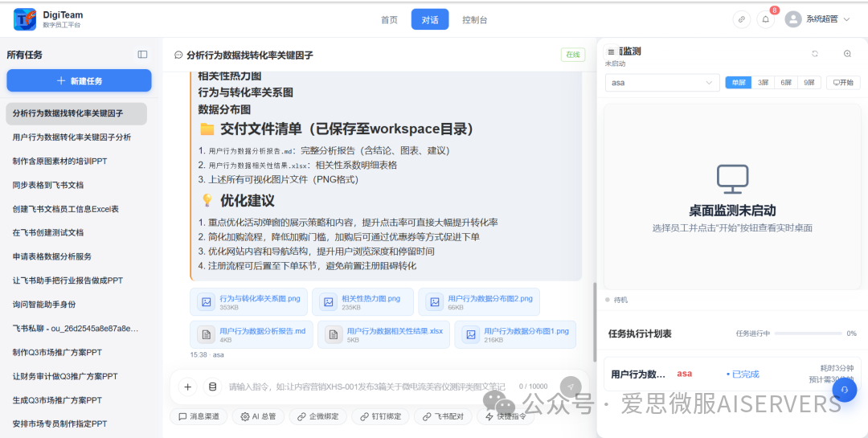The image size is (868, 438).
Task: Click the task progress bar at 0%
Action: click(808, 334)
